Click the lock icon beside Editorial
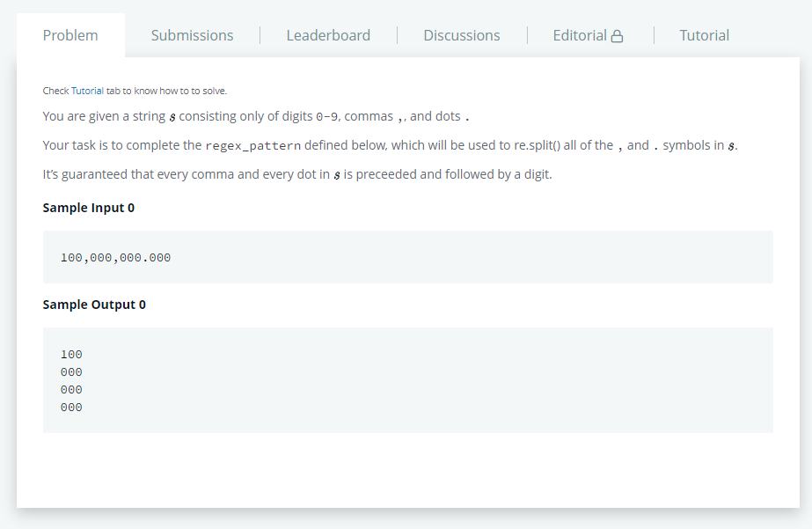This screenshot has height=529, width=812. [617, 36]
